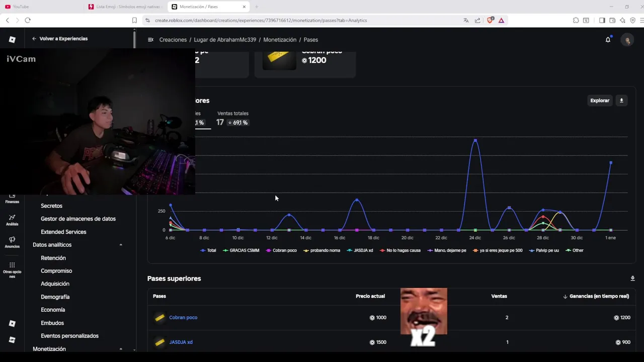Toggle the Other series in chart legend
Viewport: 644px width, 362px height.
click(x=575, y=250)
